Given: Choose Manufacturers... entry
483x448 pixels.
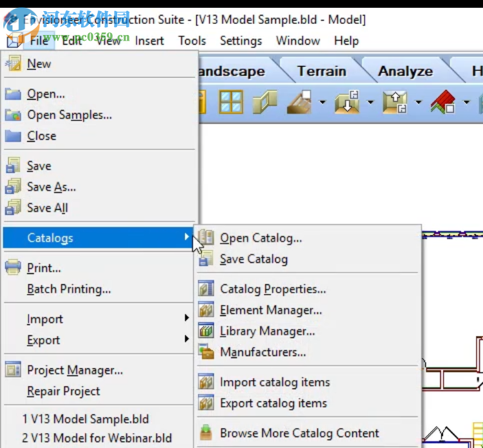Looking at the screenshot, I should [309, 352].
